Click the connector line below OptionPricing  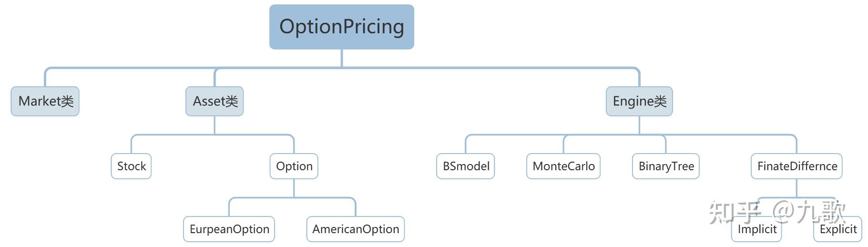[342, 58]
